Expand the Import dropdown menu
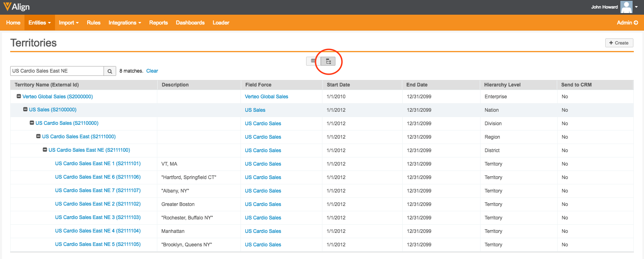This screenshot has height=259, width=644. click(68, 23)
